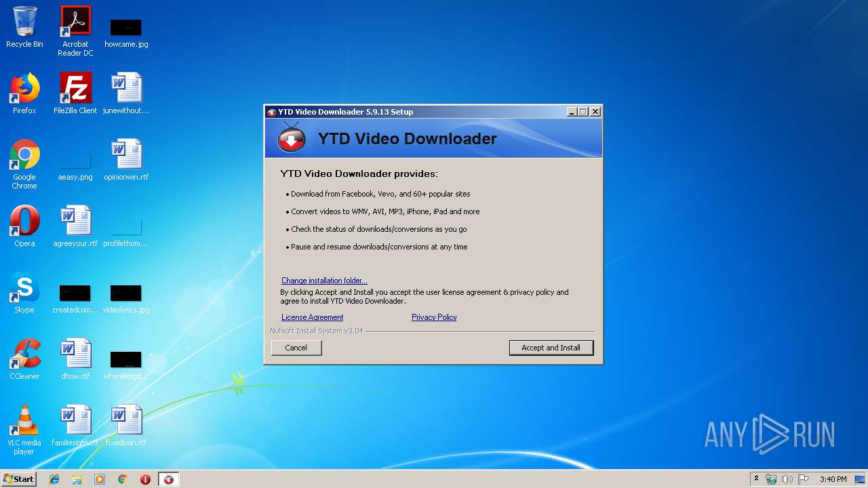Close the YTD setup window
868x488 pixels.
click(x=595, y=112)
